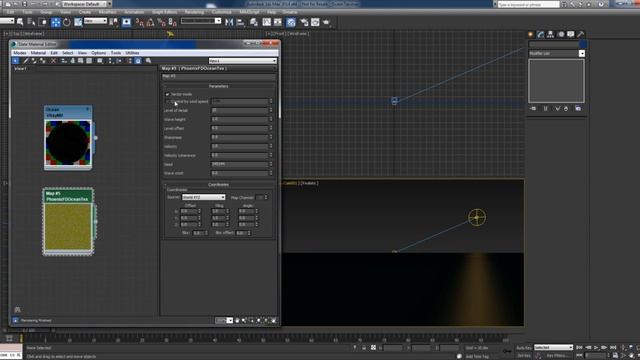640x360 pixels.
Task: Click the pencil material picker icon
Action: pos(25,60)
